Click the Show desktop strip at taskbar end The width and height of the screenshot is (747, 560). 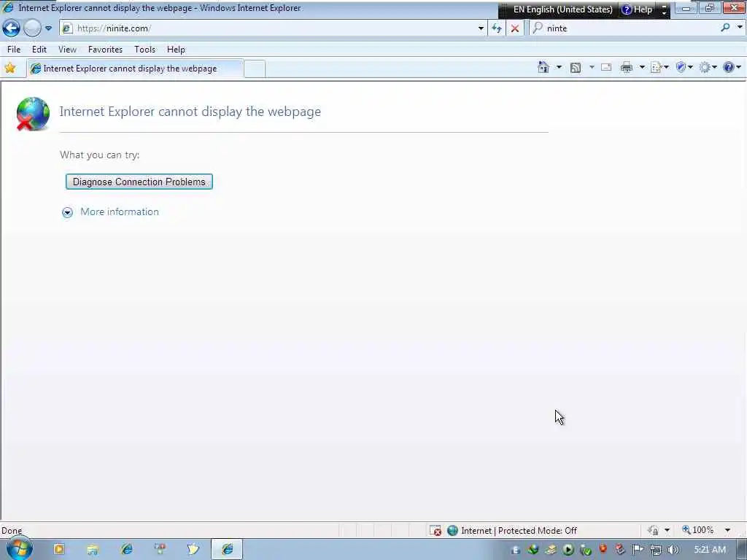coord(742,550)
